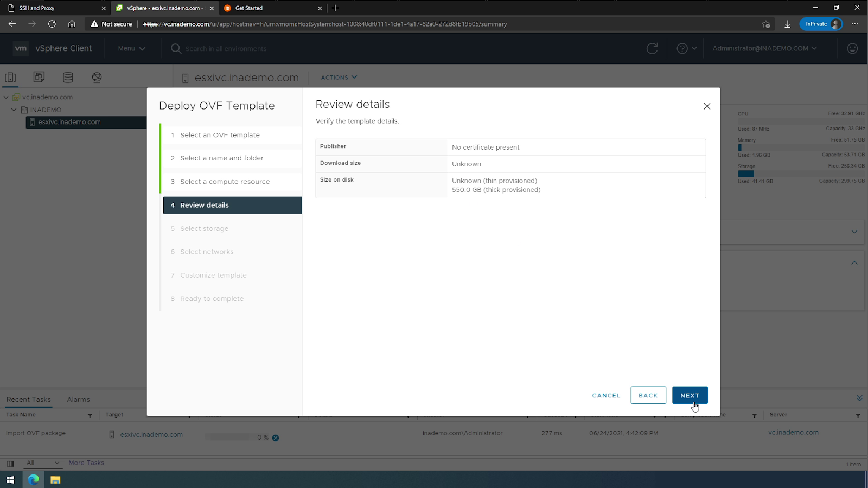Open the help question mark menu
The height and width of the screenshot is (488, 868).
tap(686, 48)
